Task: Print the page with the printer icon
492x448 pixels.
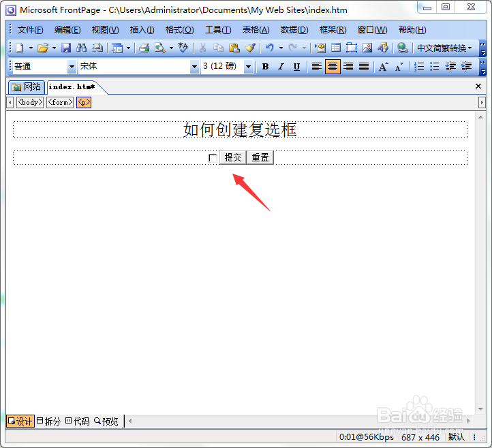Action: (144, 48)
